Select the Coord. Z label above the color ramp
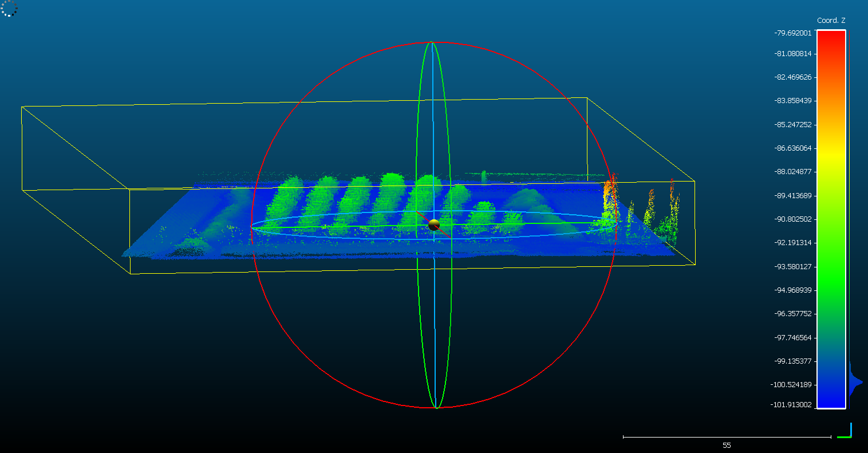This screenshot has width=868, height=453. coord(830,20)
